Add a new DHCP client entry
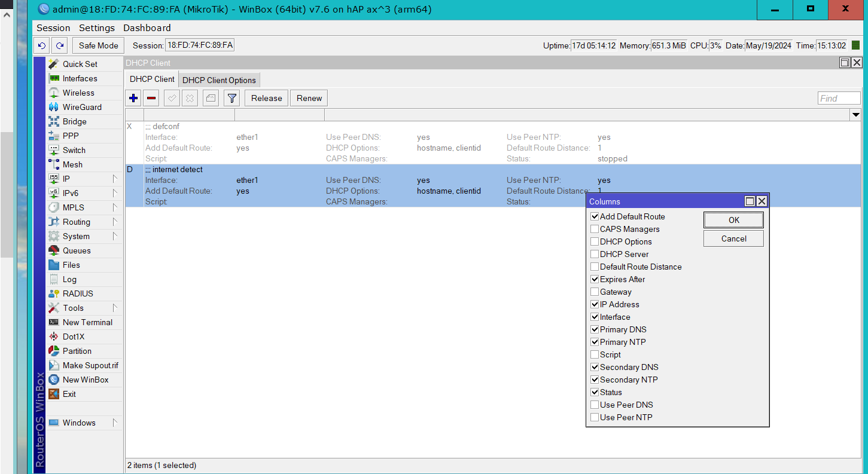This screenshot has height=474, width=868. click(133, 97)
